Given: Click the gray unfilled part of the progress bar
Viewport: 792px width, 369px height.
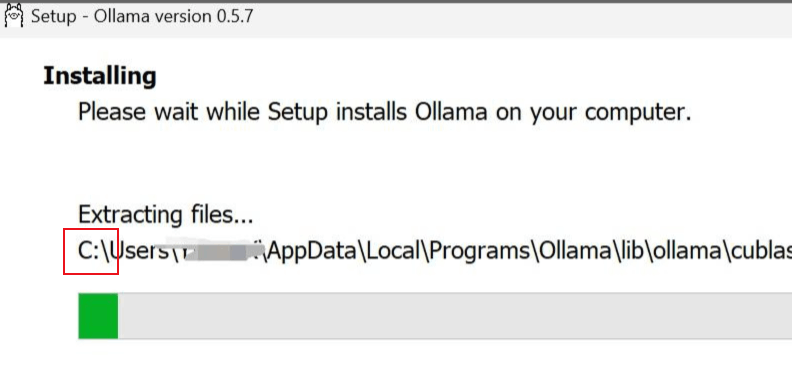Looking at the screenshot, I should pos(455,316).
